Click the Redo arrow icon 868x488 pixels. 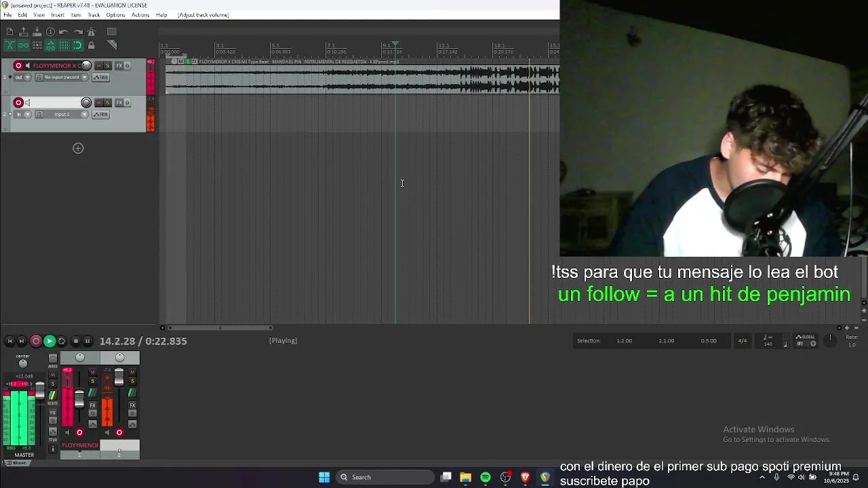[x=77, y=32]
